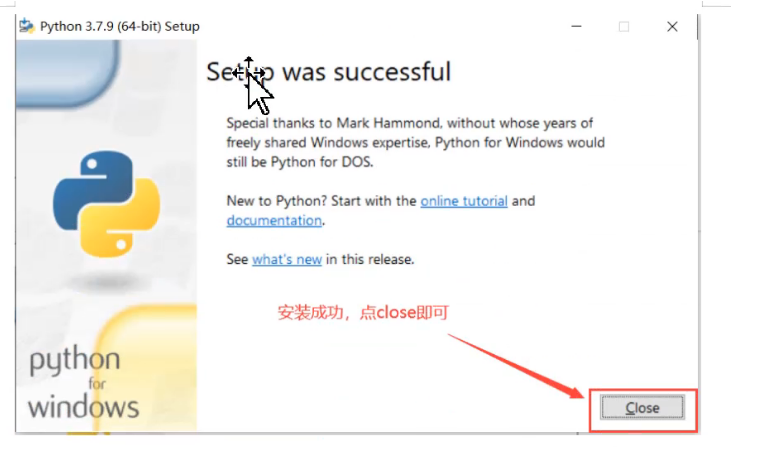Click the 'Python 3.7.9 (64-bit) Setup' title text
The image size is (762, 452).
coord(120,27)
